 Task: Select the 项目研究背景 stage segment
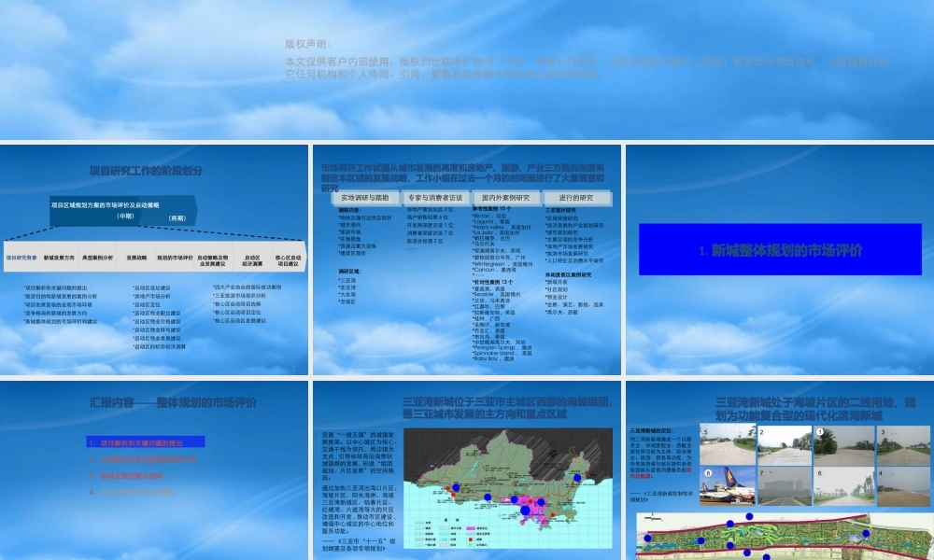pos(21,258)
